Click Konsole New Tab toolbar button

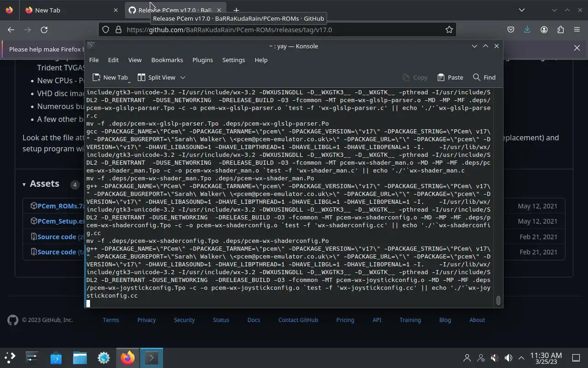[110, 77]
